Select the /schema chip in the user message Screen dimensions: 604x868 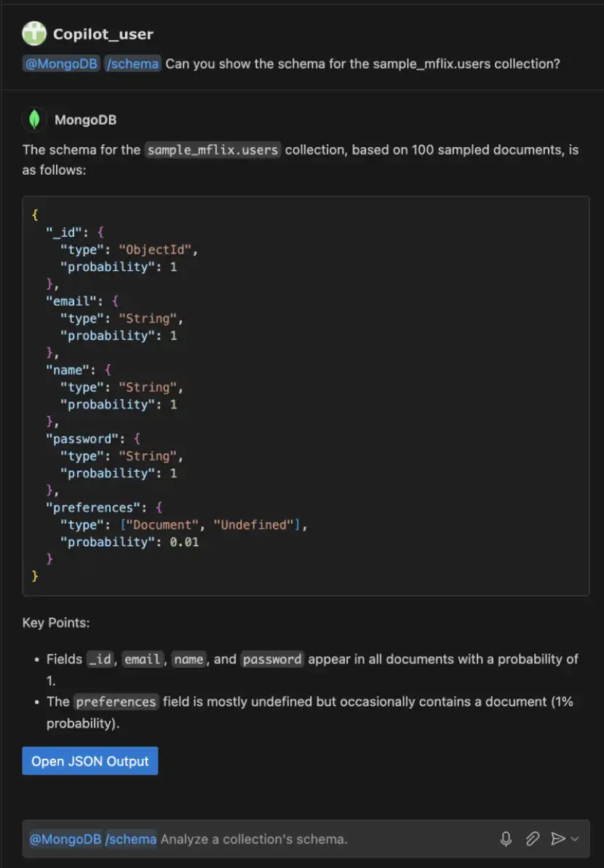click(132, 64)
